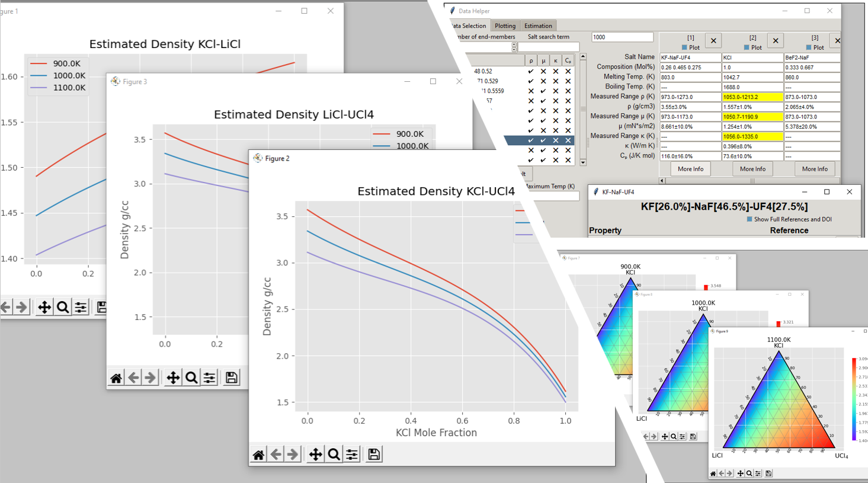
Task: Click More Info for KF-NaF-UF4
Action: [690, 169]
